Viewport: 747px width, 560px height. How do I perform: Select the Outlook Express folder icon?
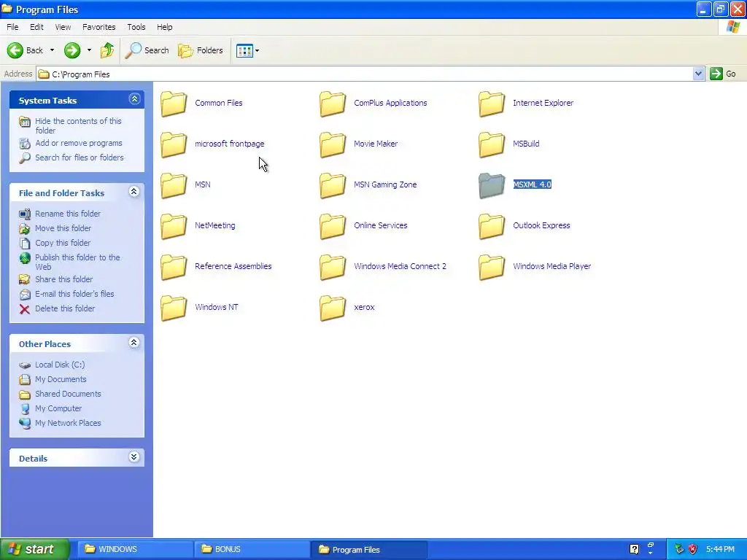click(492, 226)
